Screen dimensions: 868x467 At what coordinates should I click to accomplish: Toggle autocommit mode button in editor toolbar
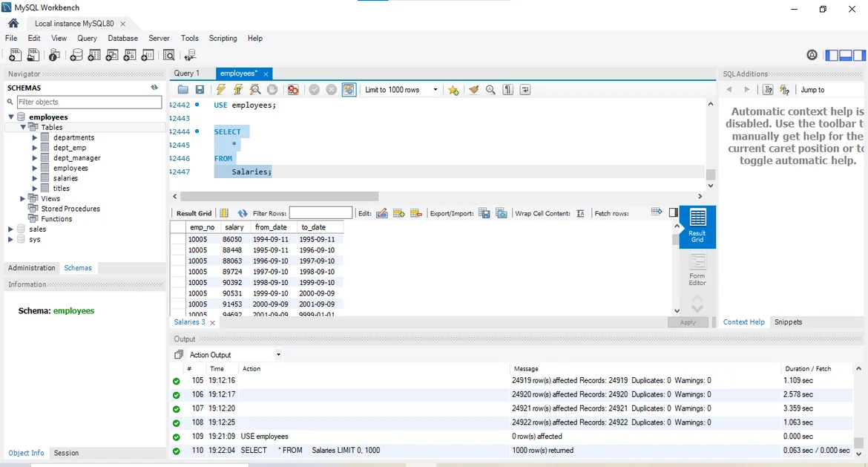(x=349, y=90)
